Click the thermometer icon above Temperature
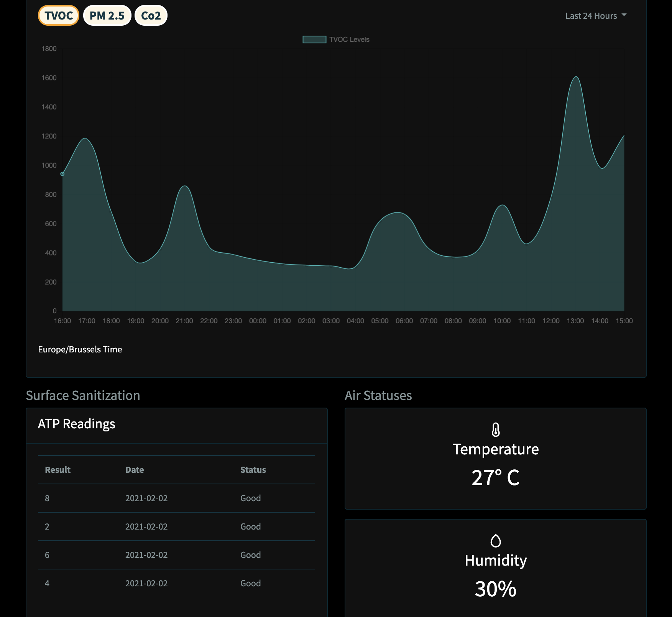The height and width of the screenshot is (617, 672). click(x=496, y=429)
